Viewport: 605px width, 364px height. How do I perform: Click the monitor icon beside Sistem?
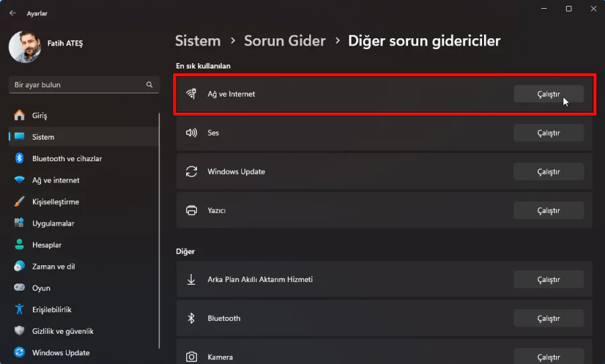tap(19, 136)
